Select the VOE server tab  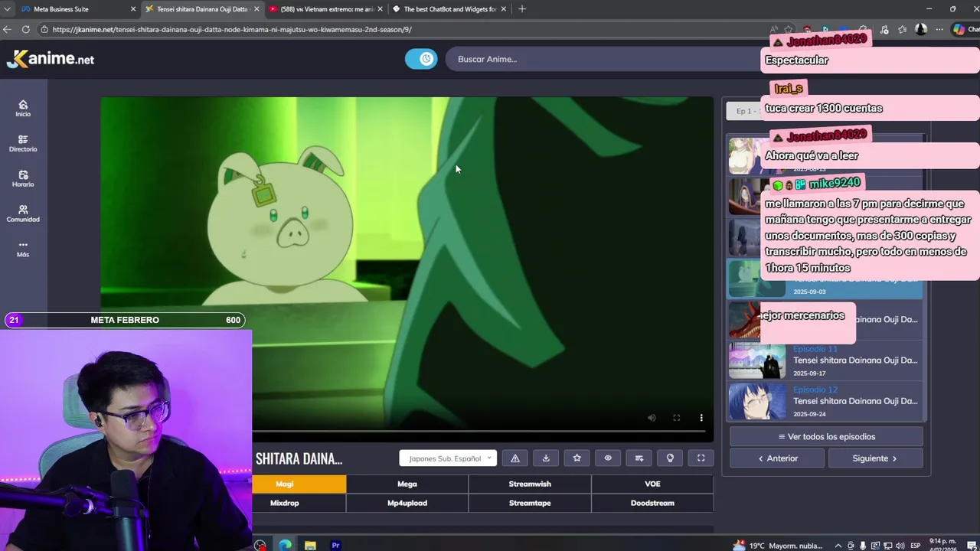[x=652, y=484]
